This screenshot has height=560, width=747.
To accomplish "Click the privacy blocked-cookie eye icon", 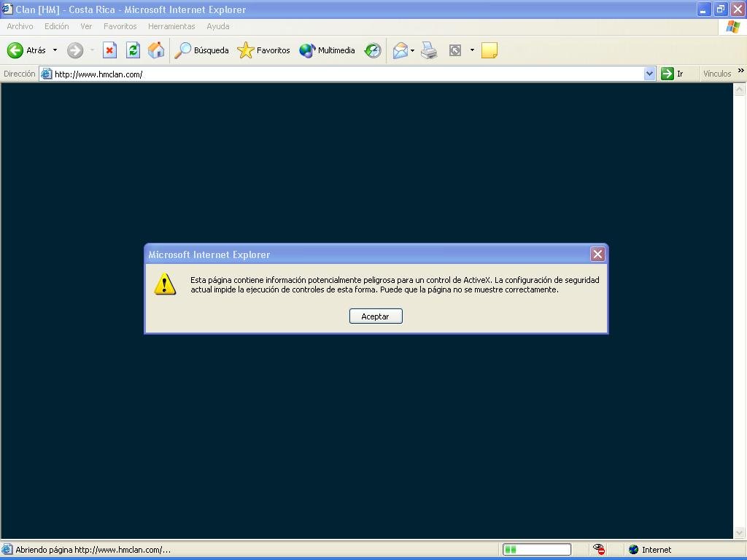I will pyautogui.click(x=599, y=550).
